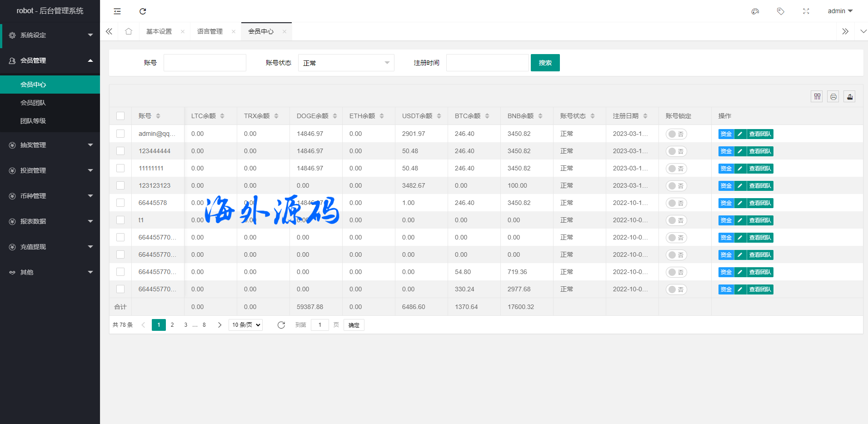The image size is (868, 424).
Task: Click the 注册时间 input field
Action: coord(487,63)
